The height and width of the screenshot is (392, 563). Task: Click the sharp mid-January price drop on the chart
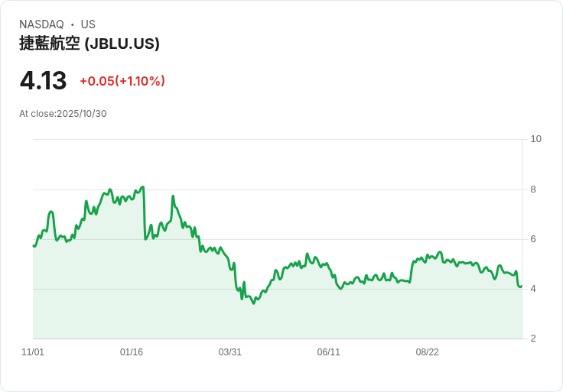point(145,213)
